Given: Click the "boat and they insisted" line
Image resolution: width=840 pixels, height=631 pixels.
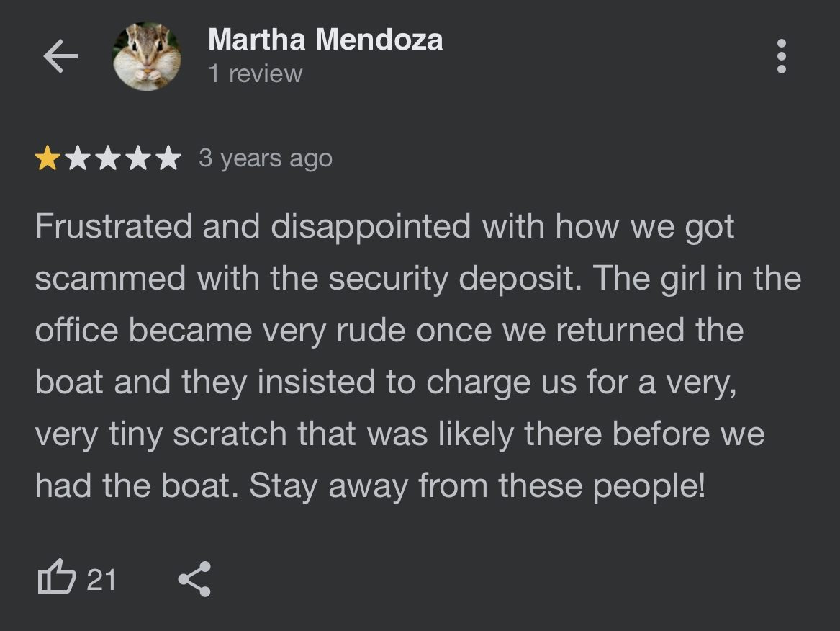Looking at the screenshot, I should click(386, 382).
